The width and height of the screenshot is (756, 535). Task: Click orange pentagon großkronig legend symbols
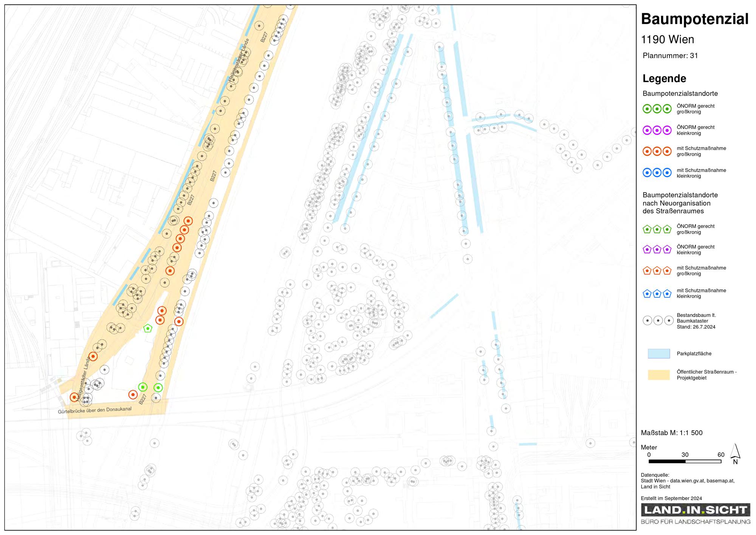(x=657, y=271)
